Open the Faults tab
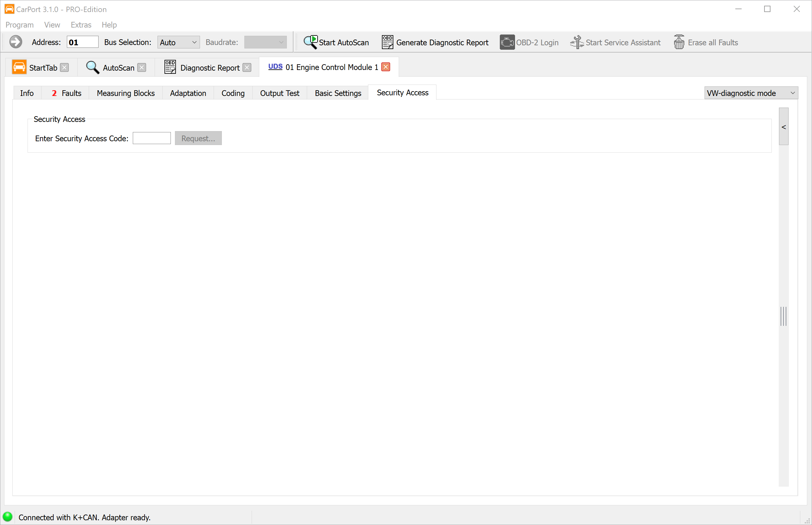 click(67, 93)
